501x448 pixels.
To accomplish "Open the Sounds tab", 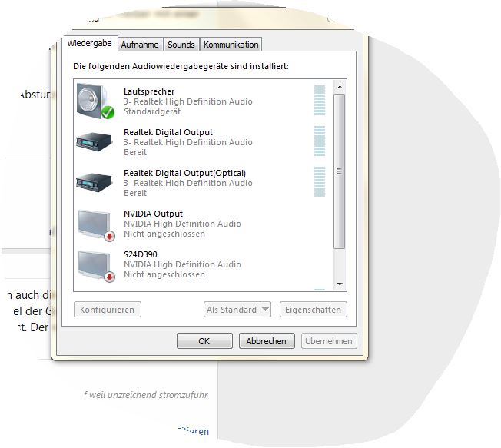I will click(181, 45).
